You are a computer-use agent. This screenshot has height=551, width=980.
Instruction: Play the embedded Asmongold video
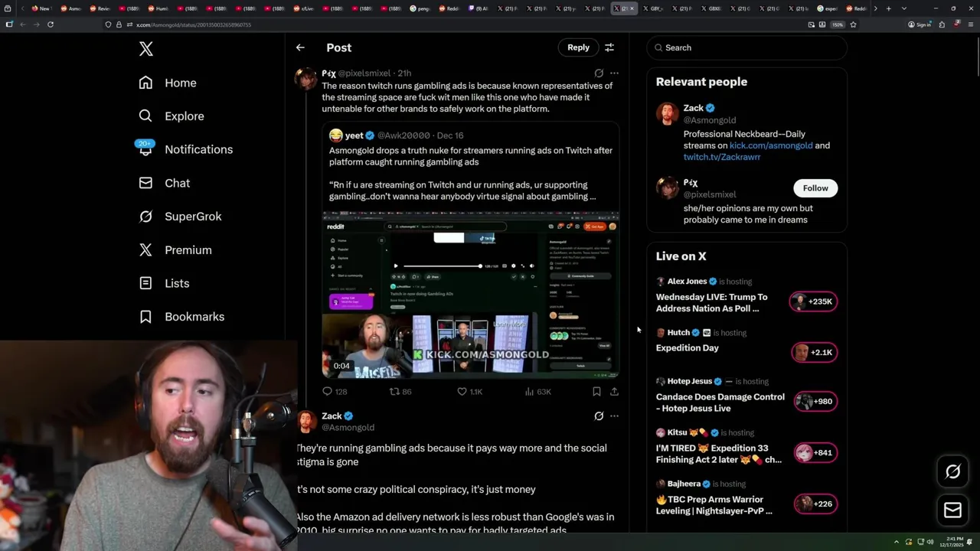(x=470, y=295)
